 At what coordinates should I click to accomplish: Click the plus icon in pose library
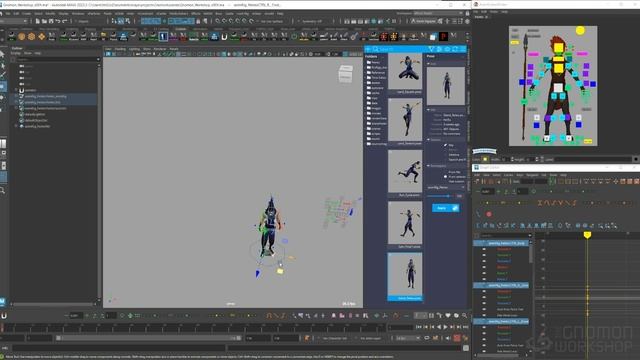(x=368, y=49)
